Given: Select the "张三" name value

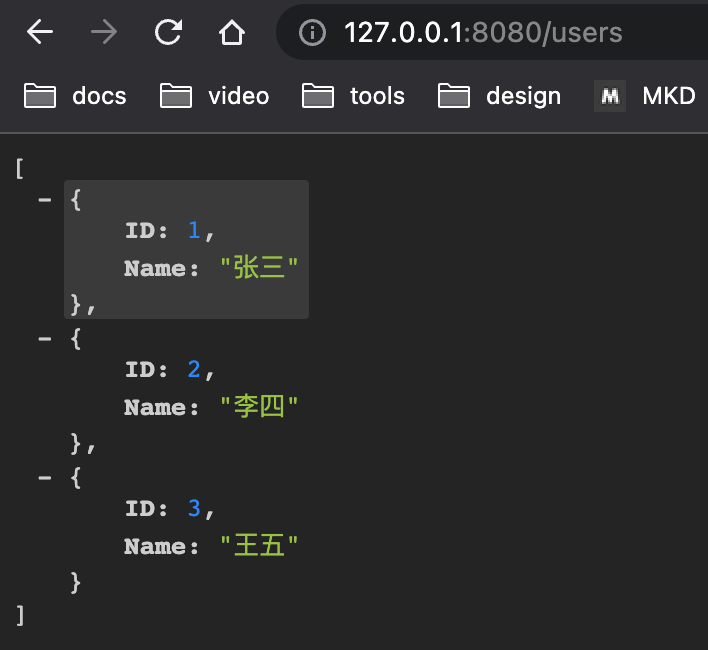Looking at the screenshot, I should click(x=259, y=267).
